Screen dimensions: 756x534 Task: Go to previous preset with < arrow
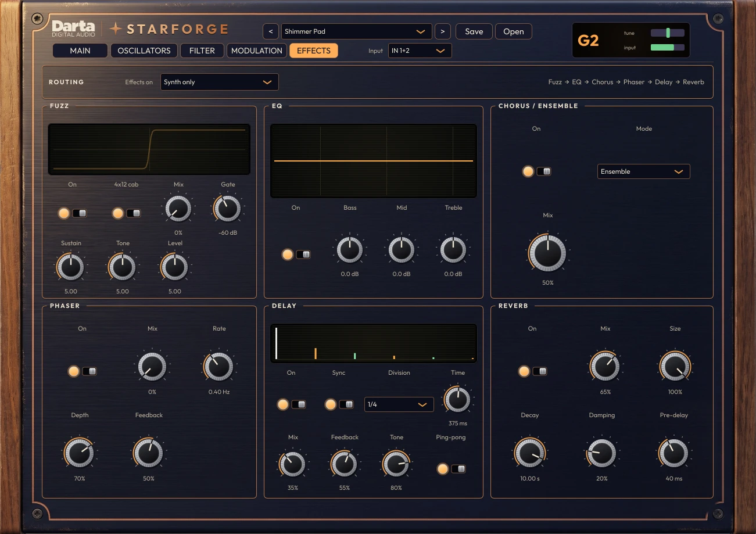(x=270, y=31)
